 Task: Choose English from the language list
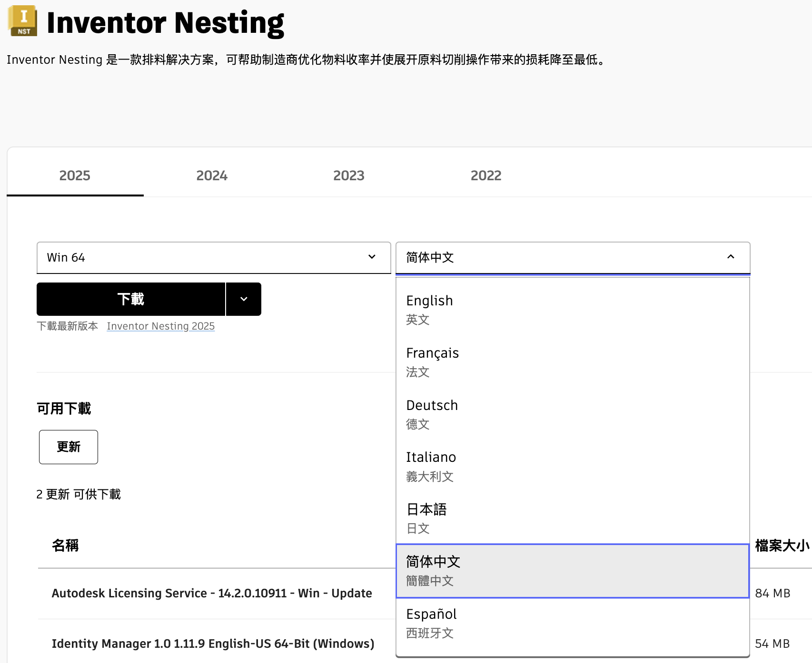click(x=573, y=309)
